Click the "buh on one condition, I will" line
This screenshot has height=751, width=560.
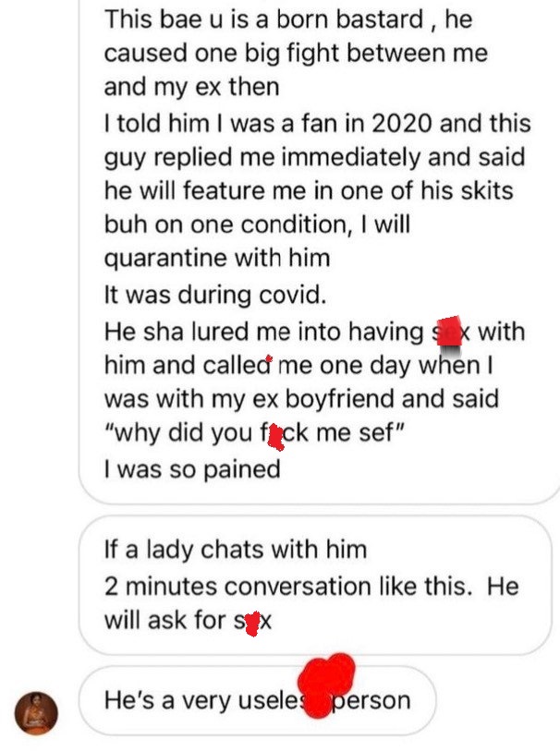coord(257,224)
